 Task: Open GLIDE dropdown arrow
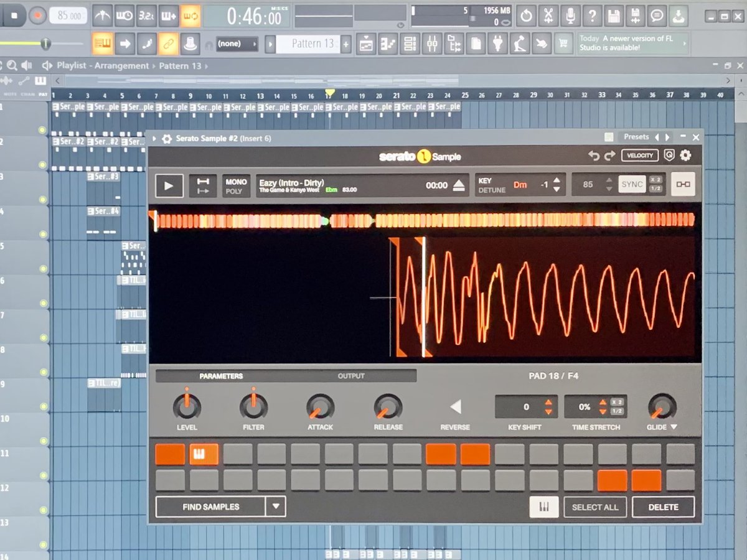(674, 427)
